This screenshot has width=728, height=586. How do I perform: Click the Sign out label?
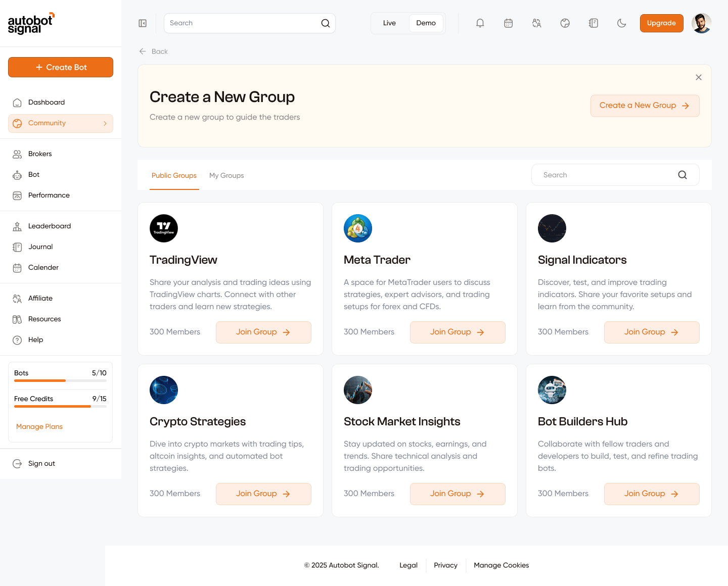pyautogui.click(x=41, y=464)
